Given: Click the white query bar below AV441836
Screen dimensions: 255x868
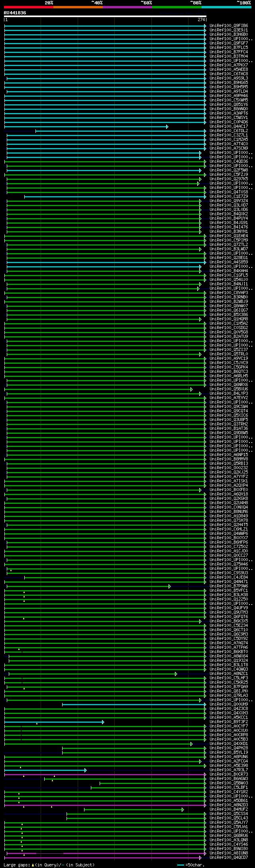Looking at the screenshot, I should (x=105, y=16).
